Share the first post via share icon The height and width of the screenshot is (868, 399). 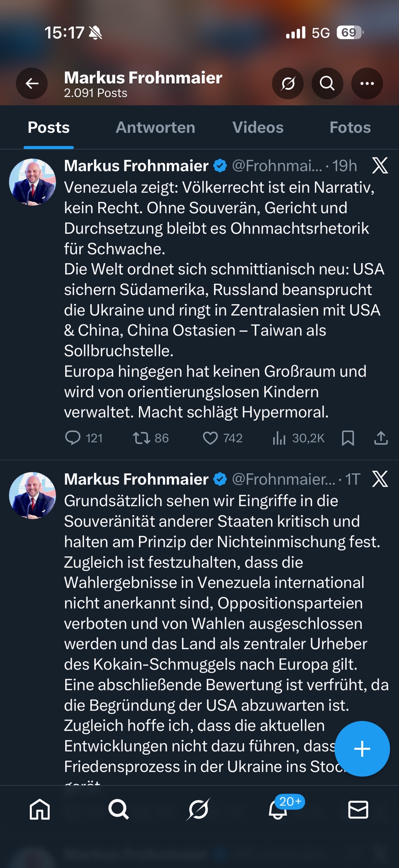click(x=381, y=438)
